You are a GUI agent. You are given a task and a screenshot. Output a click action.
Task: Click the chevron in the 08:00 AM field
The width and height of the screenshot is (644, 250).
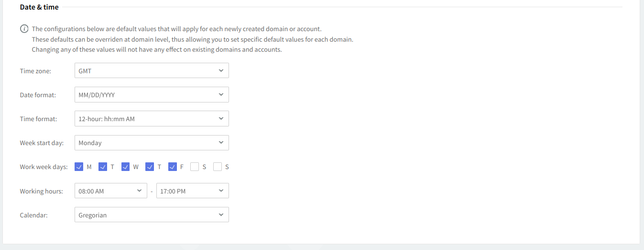pyautogui.click(x=139, y=191)
